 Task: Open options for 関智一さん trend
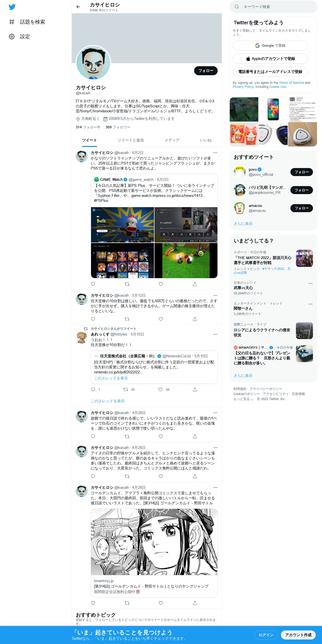(x=310, y=304)
